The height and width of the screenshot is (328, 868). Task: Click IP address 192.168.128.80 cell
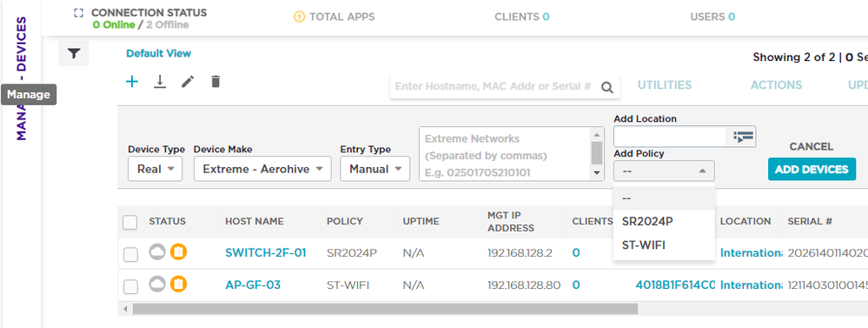tap(524, 285)
